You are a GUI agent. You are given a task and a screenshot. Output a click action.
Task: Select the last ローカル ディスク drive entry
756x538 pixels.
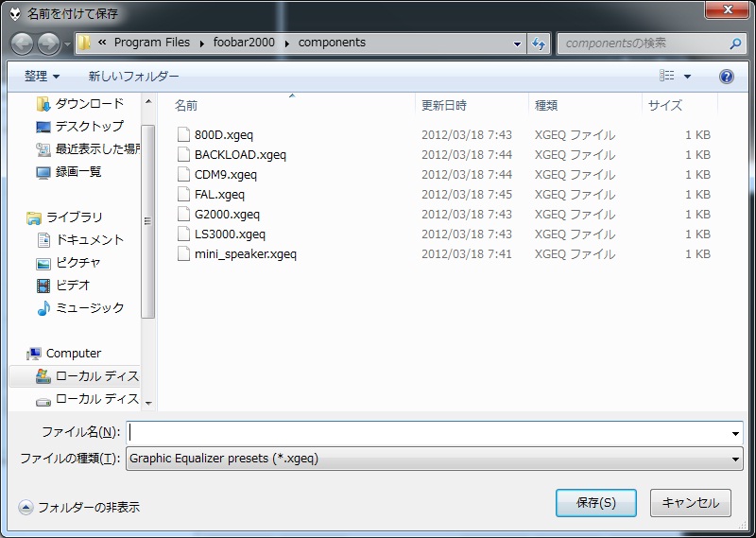[87, 400]
